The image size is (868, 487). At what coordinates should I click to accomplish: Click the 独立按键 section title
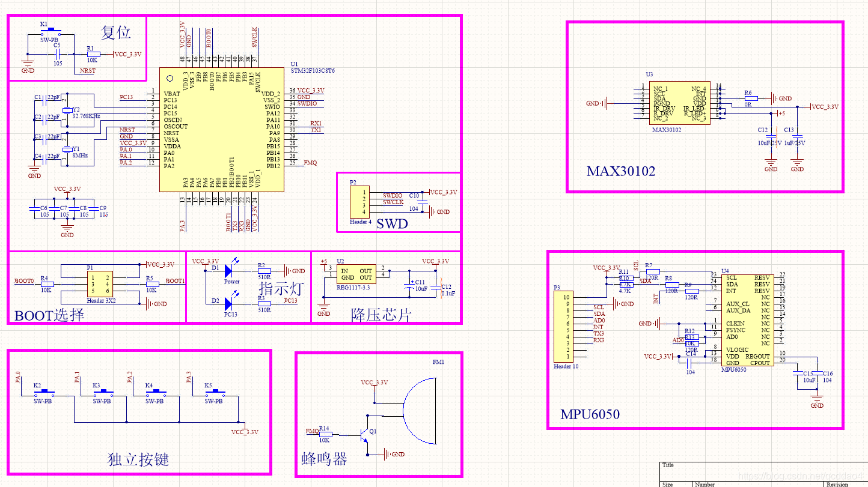138,459
